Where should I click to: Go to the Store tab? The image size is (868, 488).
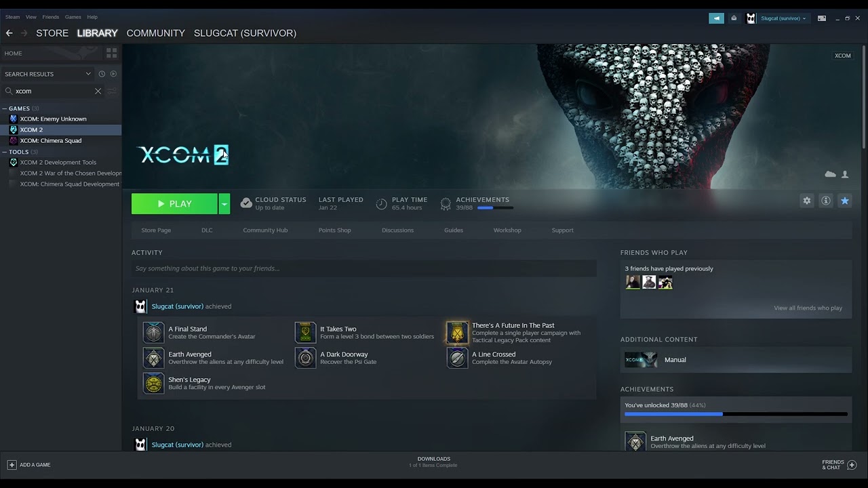(x=52, y=33)
